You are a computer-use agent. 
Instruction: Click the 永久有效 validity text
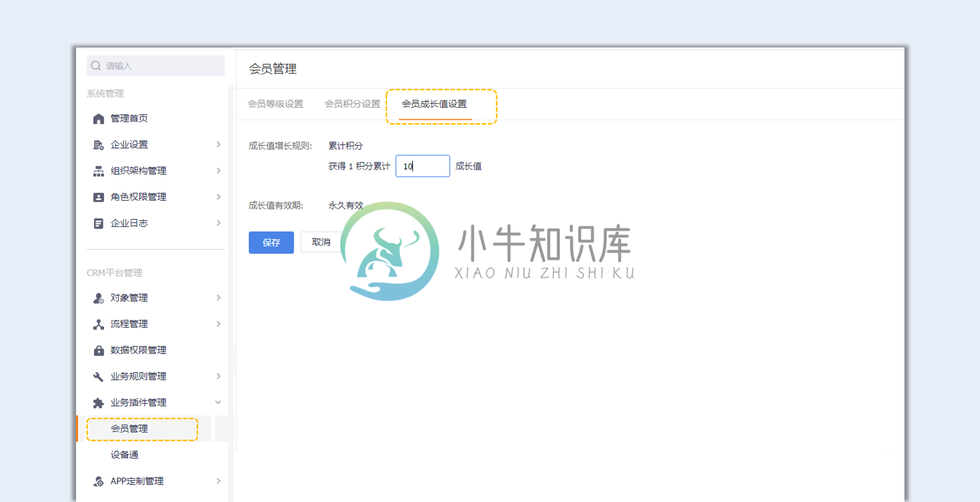[346, 206]
